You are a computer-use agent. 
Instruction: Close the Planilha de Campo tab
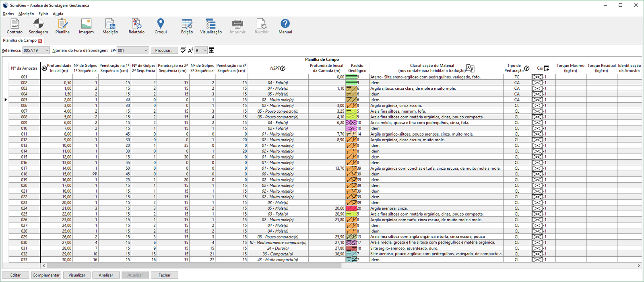coord(40,41)
